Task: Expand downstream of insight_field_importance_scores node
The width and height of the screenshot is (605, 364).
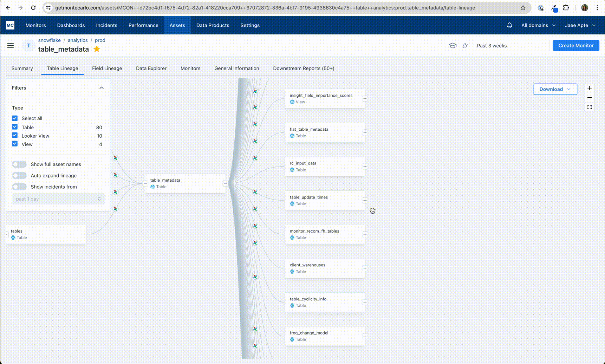Action: click(x=365, y=99)
